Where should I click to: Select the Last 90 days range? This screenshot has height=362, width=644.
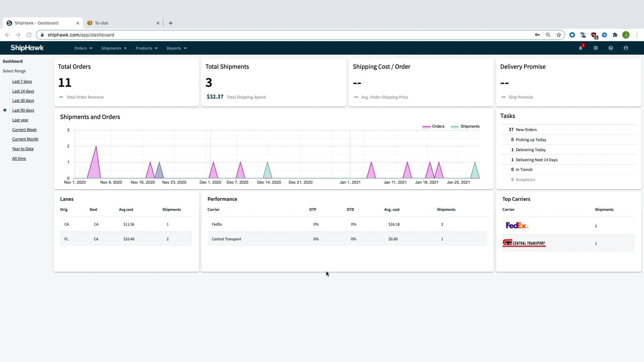23,110
